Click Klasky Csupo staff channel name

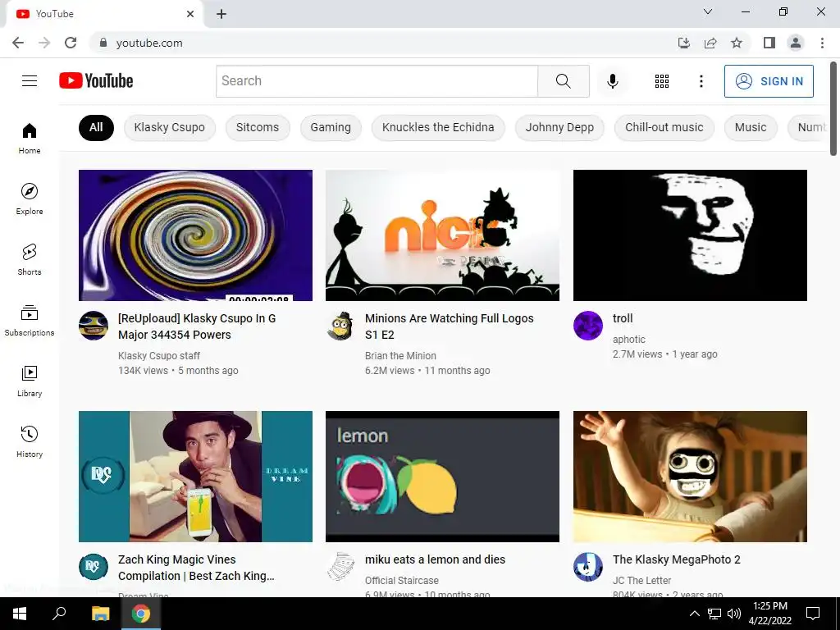click(159, 356)
